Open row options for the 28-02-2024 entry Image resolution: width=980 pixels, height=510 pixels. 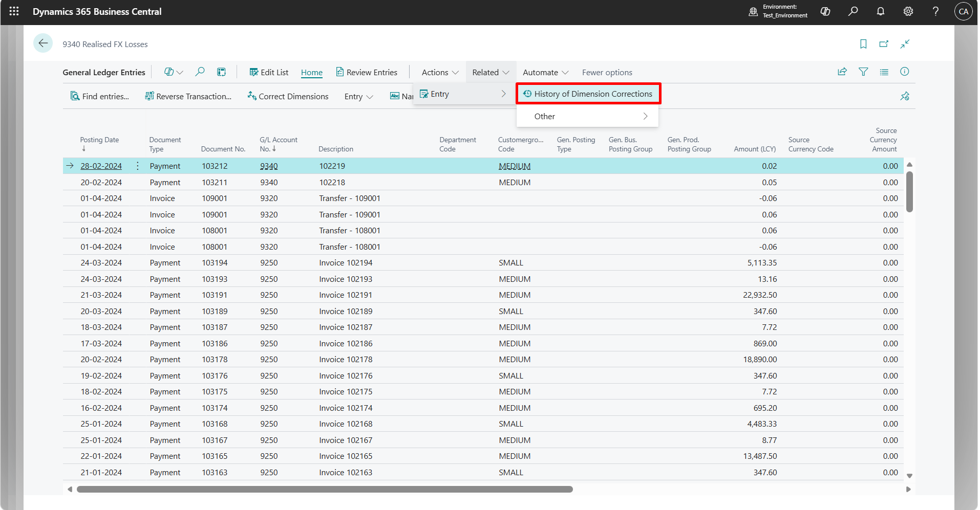[x=138, y=166]
